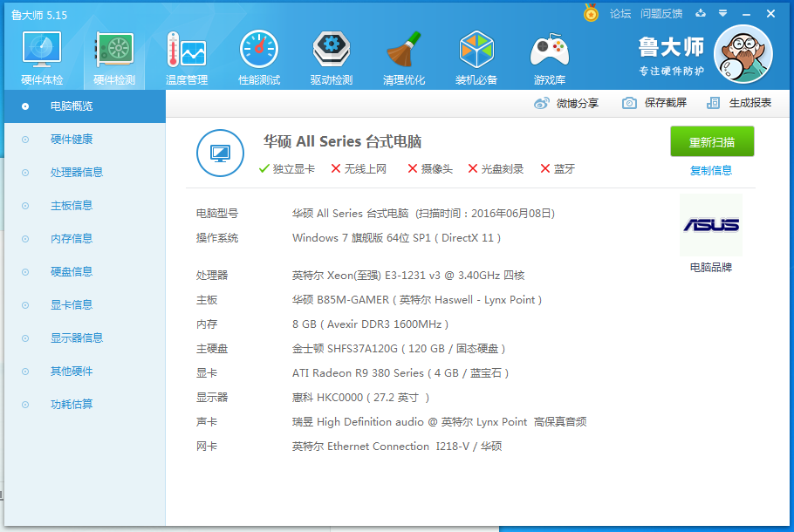Launch 性能测试 performance test
794x532 pixels.
(259, 58)
